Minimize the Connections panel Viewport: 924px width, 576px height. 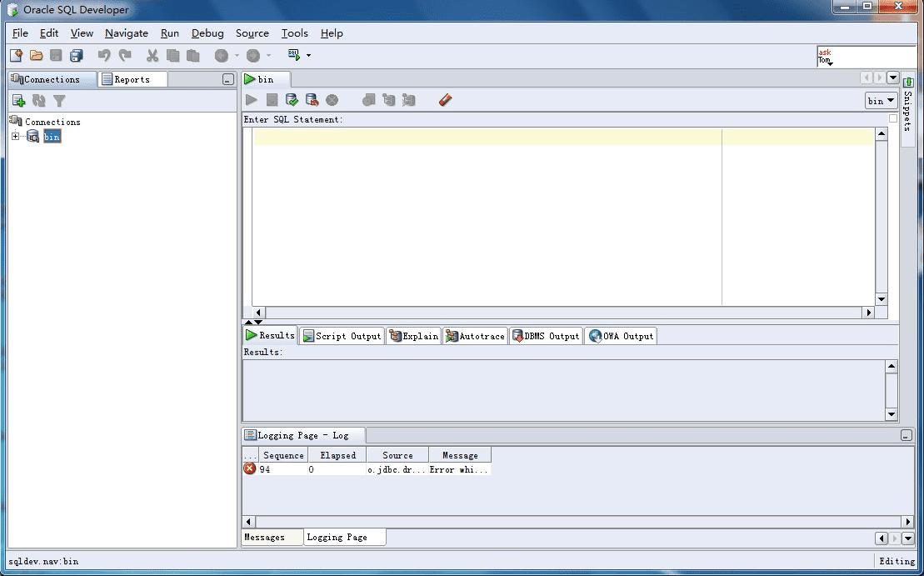point(228,79)
